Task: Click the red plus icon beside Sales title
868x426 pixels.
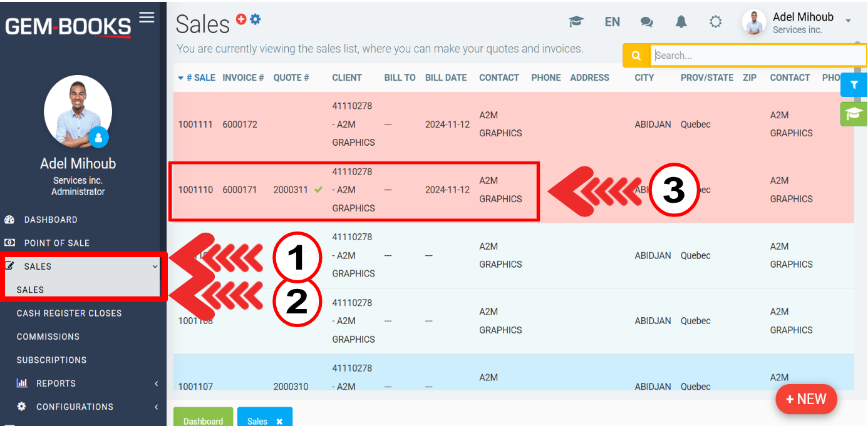Action: [241, 19]
